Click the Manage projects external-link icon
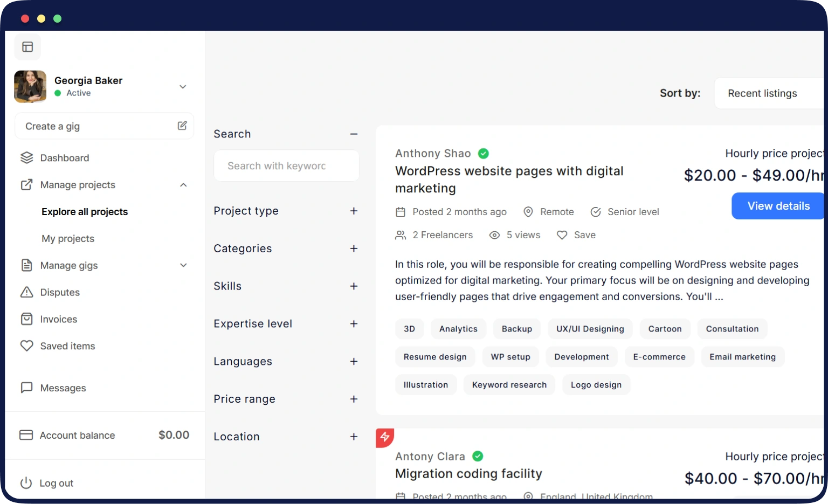Image resolution: width=828 pixels, height=504 pixels. tap(26, 184)
